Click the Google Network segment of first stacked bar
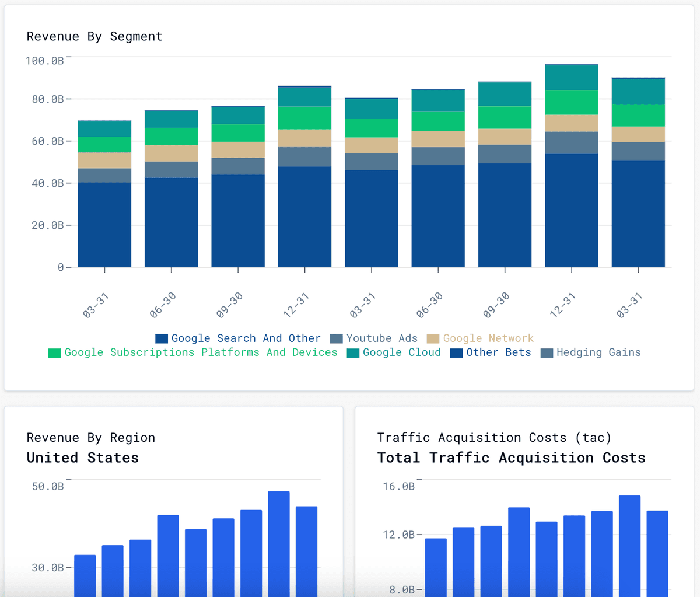The width and height of the screenshot is (700, 597). pos(104,160)
